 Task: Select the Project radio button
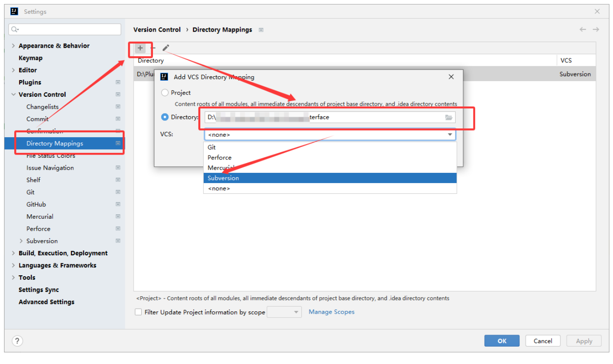coord(165,93)
